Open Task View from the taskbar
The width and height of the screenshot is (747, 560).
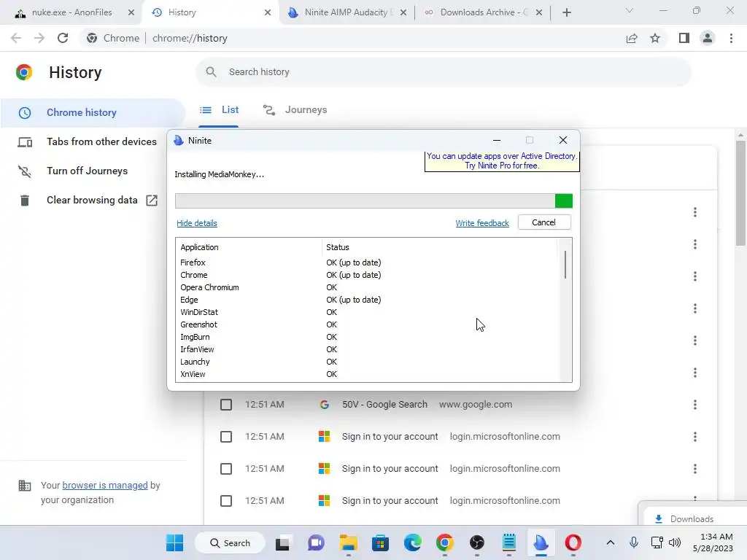tap(282, 542)
